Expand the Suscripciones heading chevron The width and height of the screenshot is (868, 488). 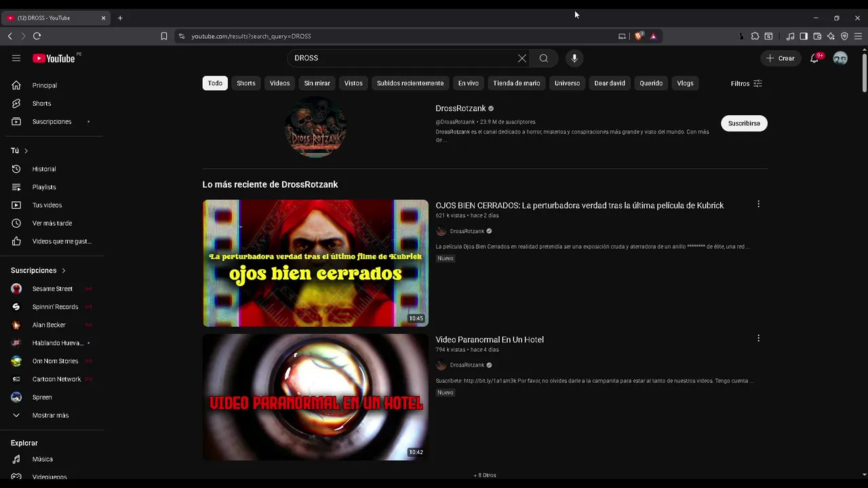[x=64, y=270]
